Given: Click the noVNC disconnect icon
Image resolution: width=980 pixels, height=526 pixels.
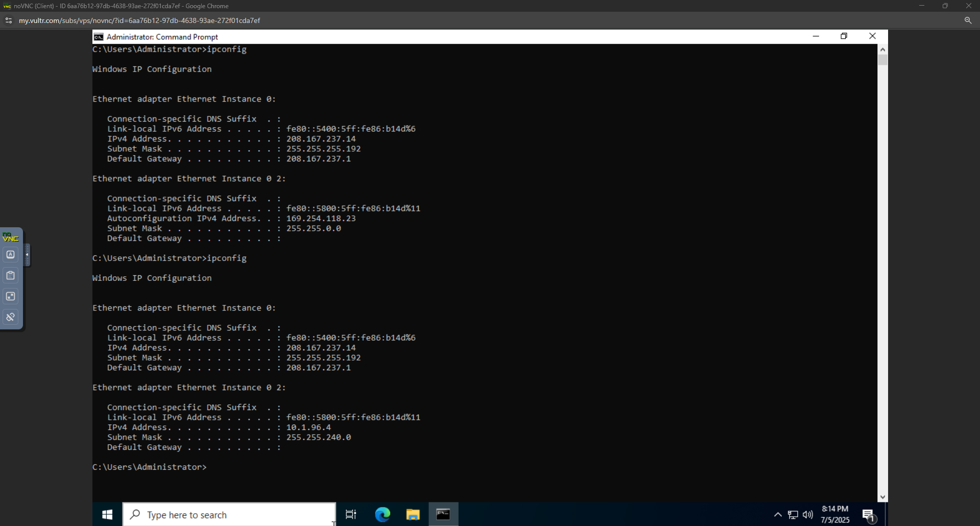Looking at the screenshot, I should [10, 317].
